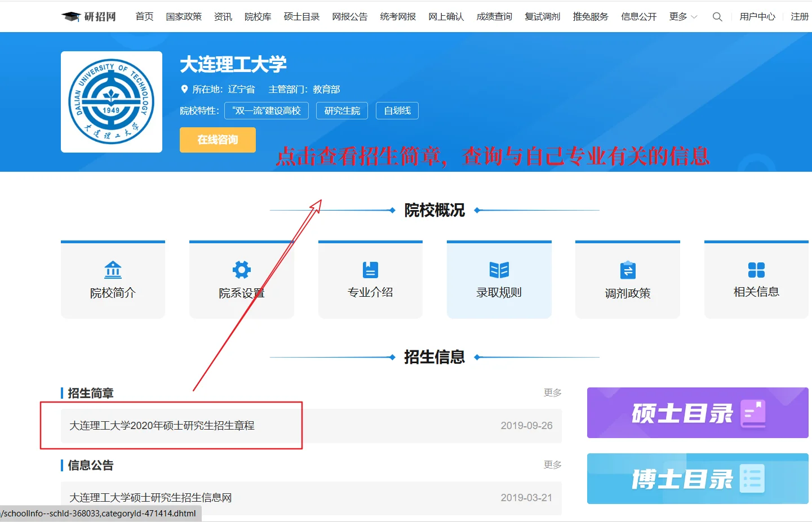Select 成绩查询 in the top menu
Screen dimensions: 812x522
(494, 16)
